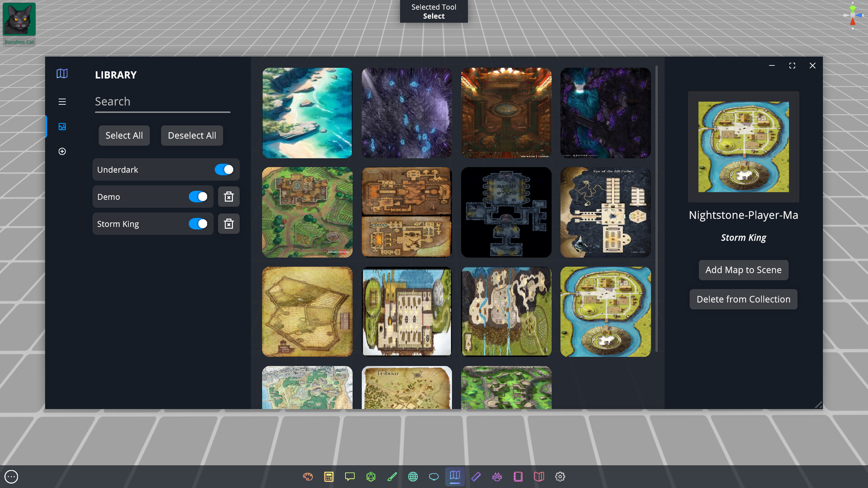Screen dimensions: 868x488
Task: Switch to the map view sidebar tab
Action: click(62, 74)
